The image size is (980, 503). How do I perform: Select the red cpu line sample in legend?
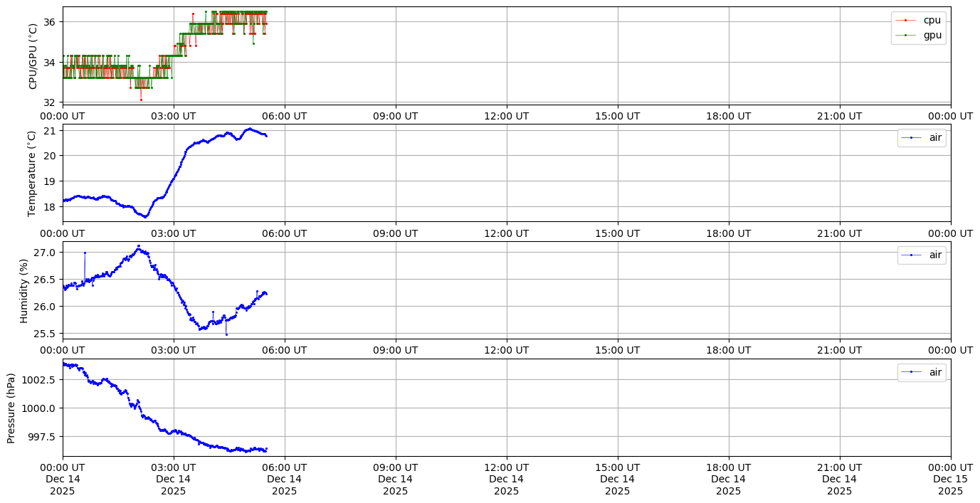pos(906,20)
